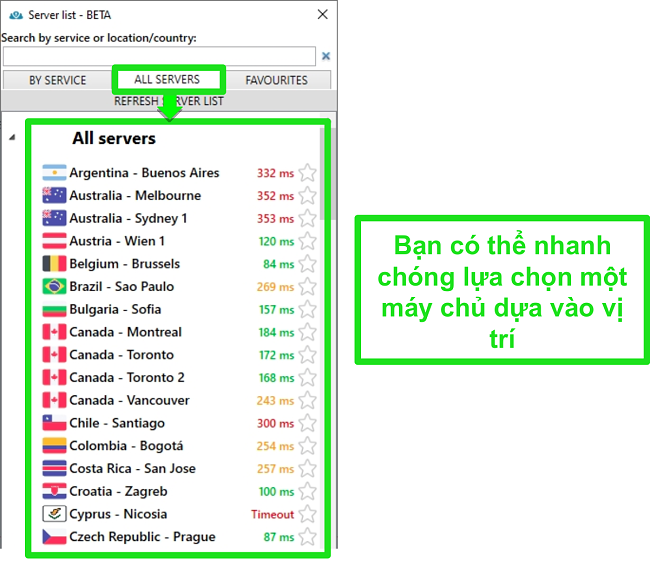Mark Austria - Wien 1 as favourite
Viewport: 650px width, 568px height.
308,241
